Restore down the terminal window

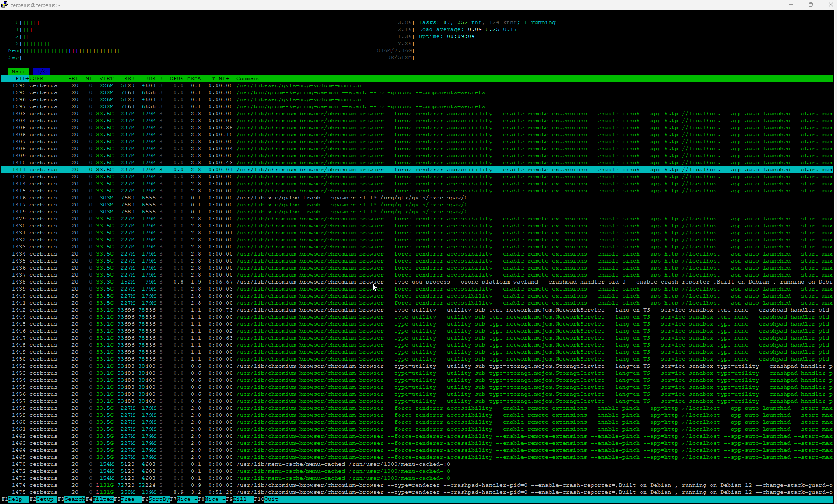click(811, 5)
